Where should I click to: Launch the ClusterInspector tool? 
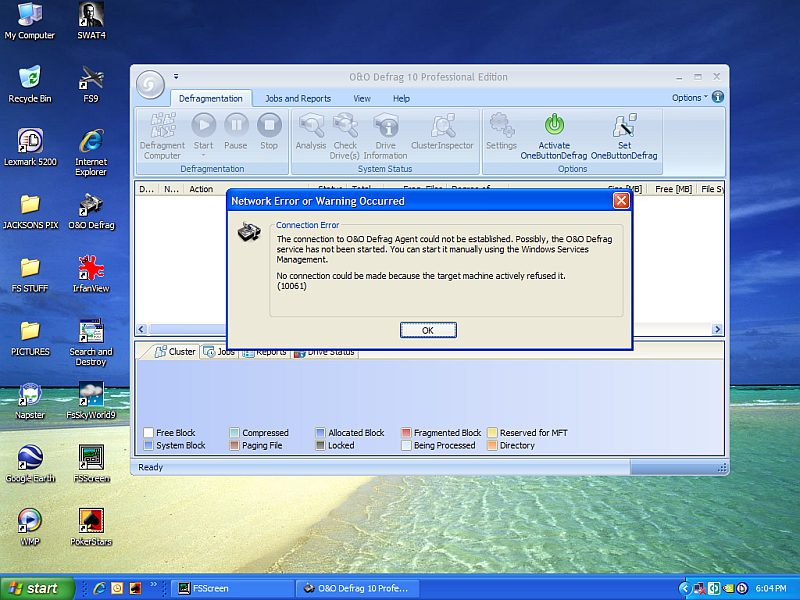(442, 127)
